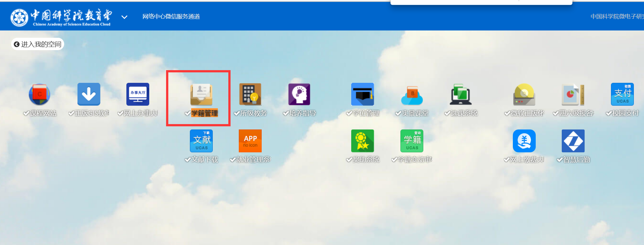Open the 学位管理 graduation cap icon

(x=362, y=94)
